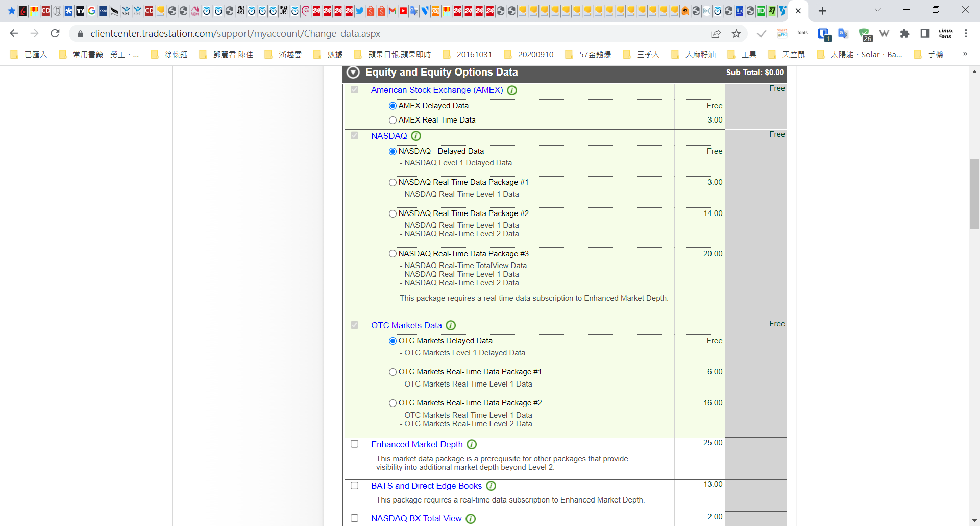Open the 數據 bookmarks folder

[328, 54]
